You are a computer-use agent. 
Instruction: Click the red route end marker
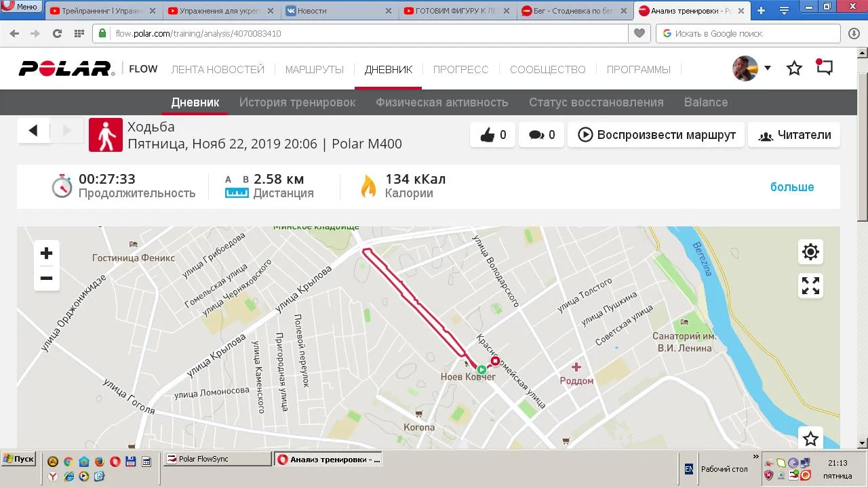(495, 361)
